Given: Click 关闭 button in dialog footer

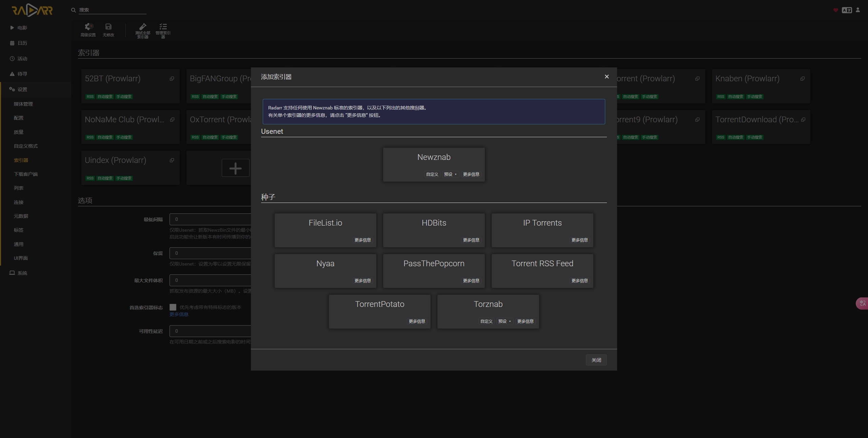Looking at the screenshot, I should 596,360.
